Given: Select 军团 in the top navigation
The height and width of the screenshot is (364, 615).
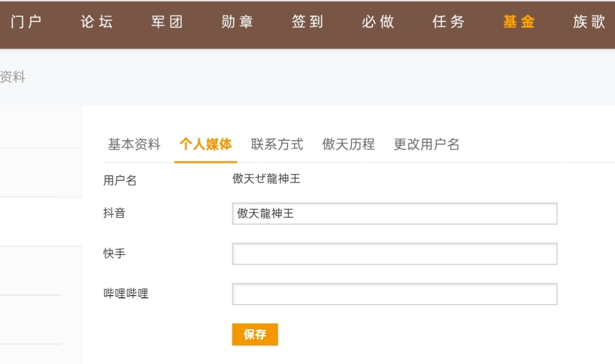Looking at the screenshot, I should coord(167,22).
